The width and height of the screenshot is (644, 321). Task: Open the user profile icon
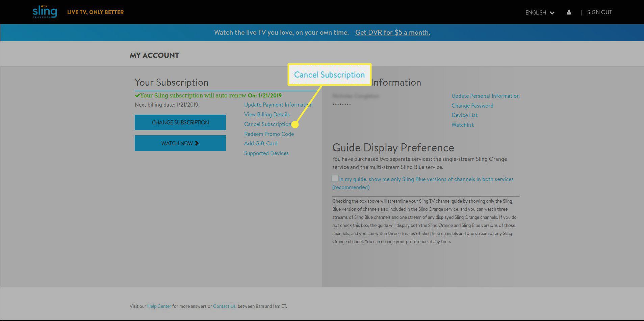(x=569, y=12)
